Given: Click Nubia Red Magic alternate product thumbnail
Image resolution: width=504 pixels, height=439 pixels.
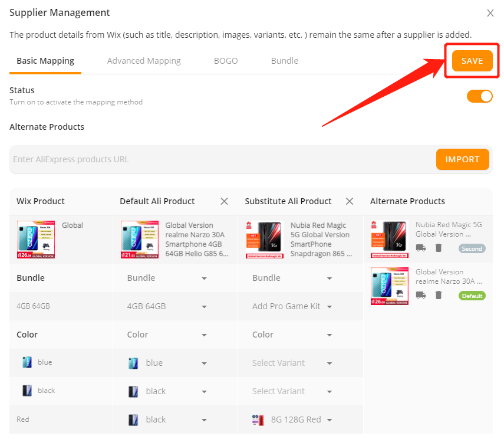Looking at the screenshot, I should (x=390, y=239).
